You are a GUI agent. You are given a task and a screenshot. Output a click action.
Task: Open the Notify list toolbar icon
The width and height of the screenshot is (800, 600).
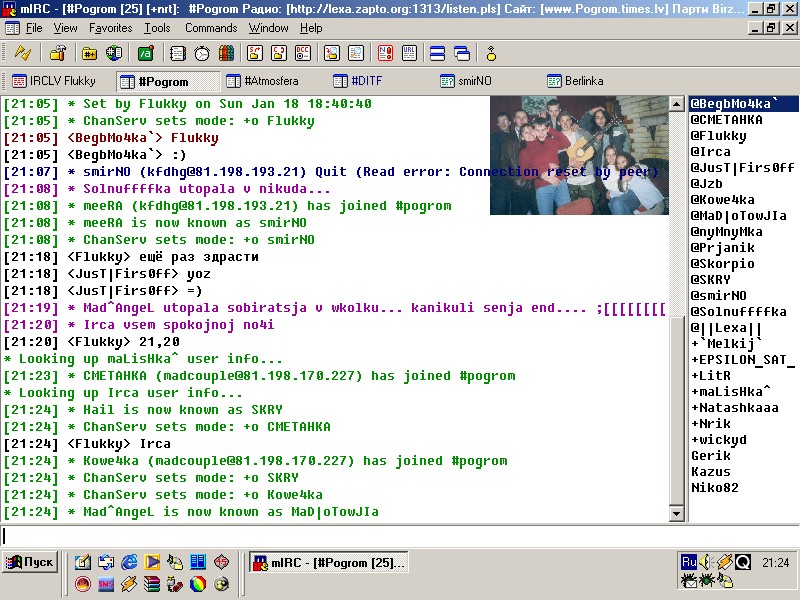point(385,53)
